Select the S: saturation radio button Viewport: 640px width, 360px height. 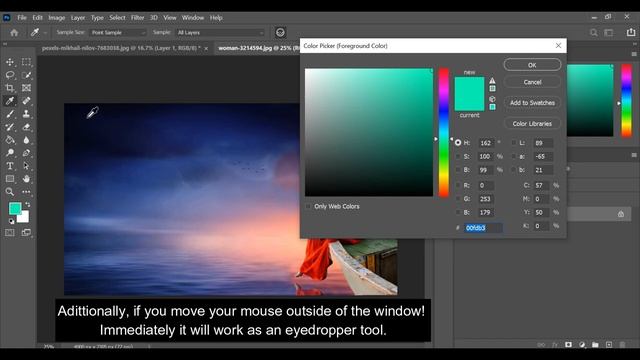(458, 156)
